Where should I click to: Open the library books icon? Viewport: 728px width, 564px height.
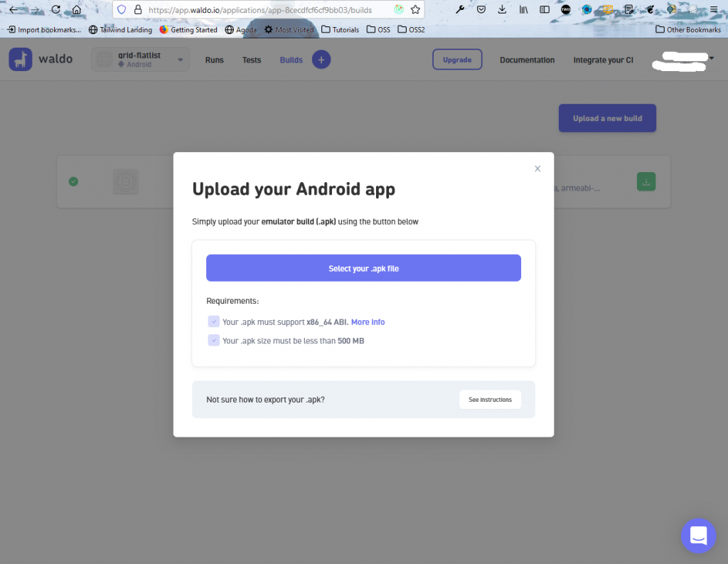click(524, 9)
